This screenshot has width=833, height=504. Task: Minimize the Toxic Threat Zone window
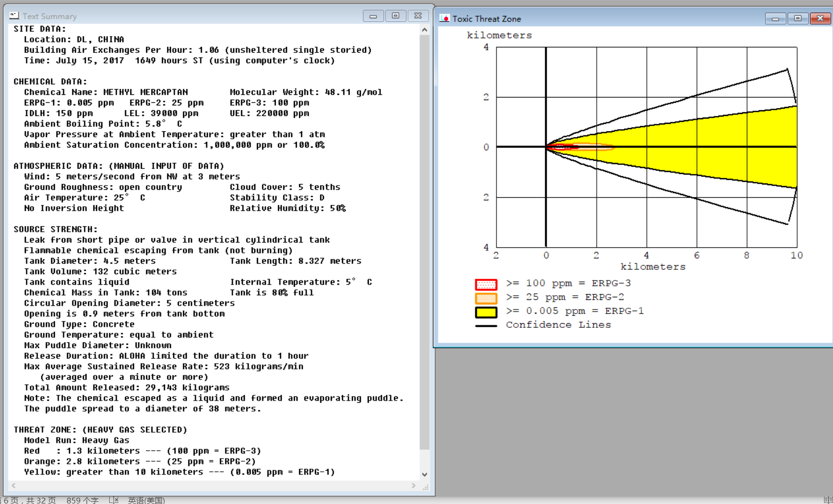(x=775, y=18)
